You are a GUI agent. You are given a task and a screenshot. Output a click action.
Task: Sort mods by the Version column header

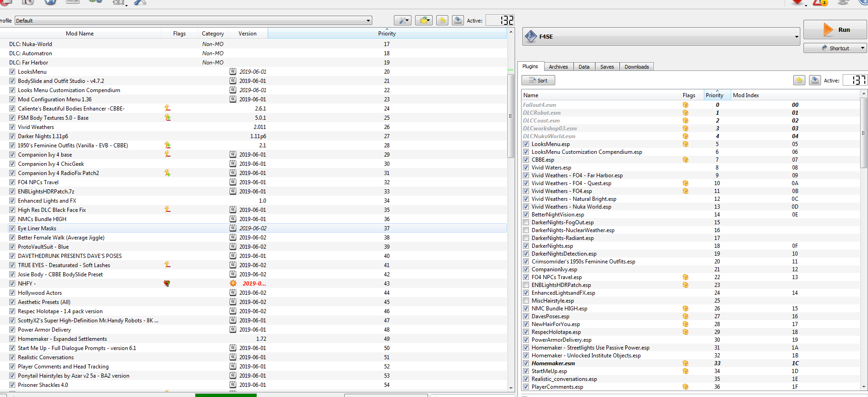(x=247, y=34)
